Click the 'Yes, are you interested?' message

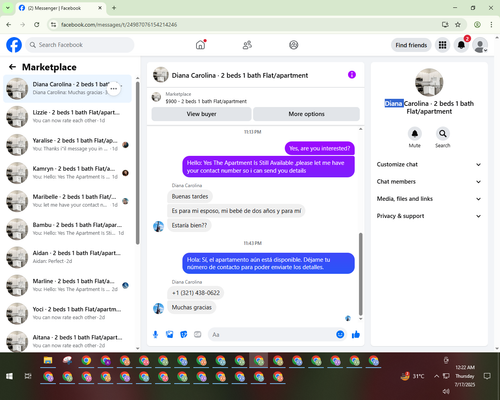coord(319,148)
